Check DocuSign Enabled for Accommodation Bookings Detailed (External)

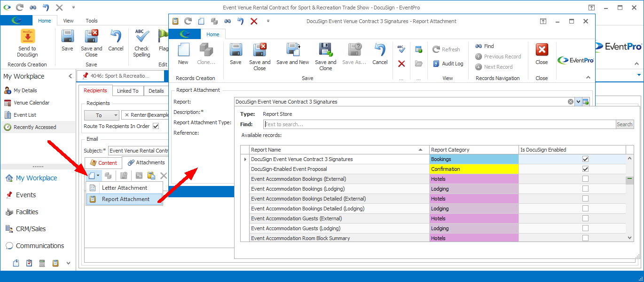click(x=585, y=199)
